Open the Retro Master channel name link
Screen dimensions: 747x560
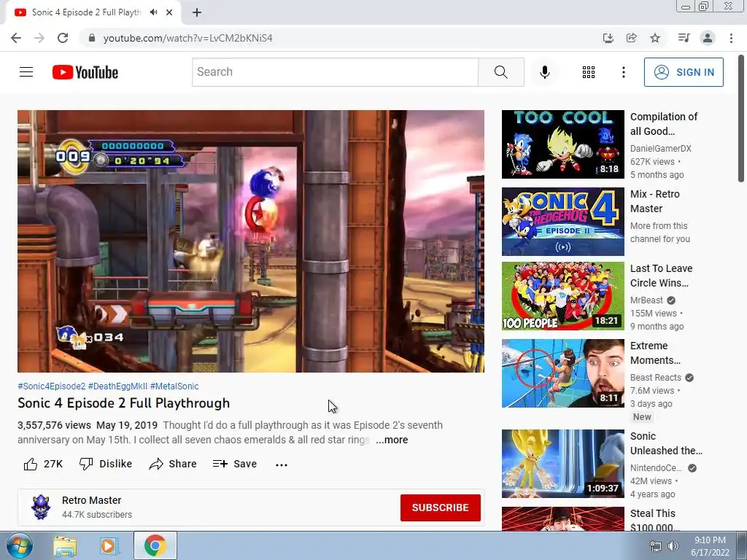tap(91, 500)
